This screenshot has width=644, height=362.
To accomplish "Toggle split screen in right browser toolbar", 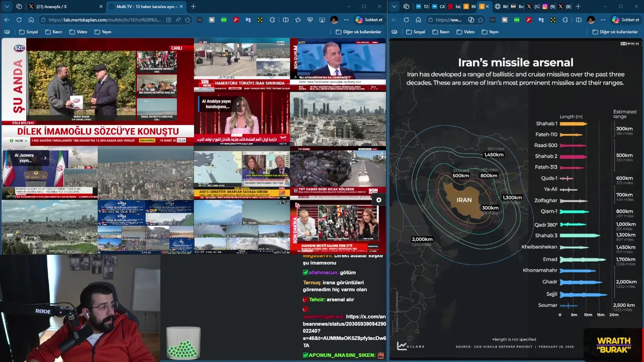I will (579, 20).
